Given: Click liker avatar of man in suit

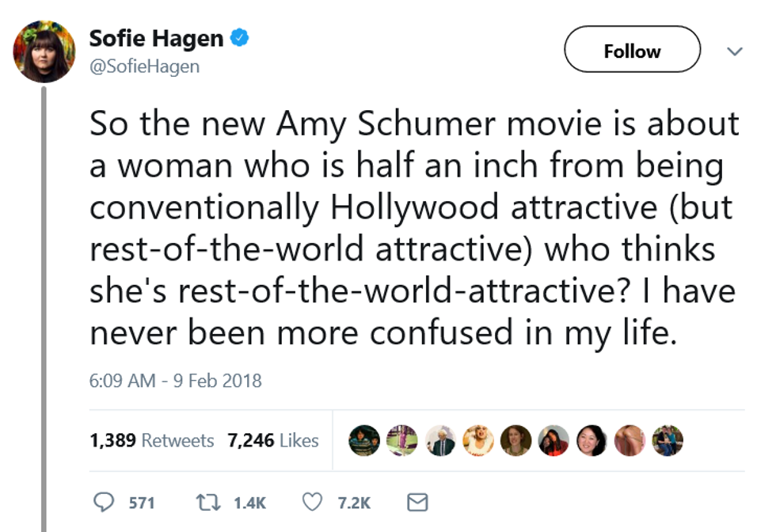Looking at the screenshot, I should click(440, 441).
